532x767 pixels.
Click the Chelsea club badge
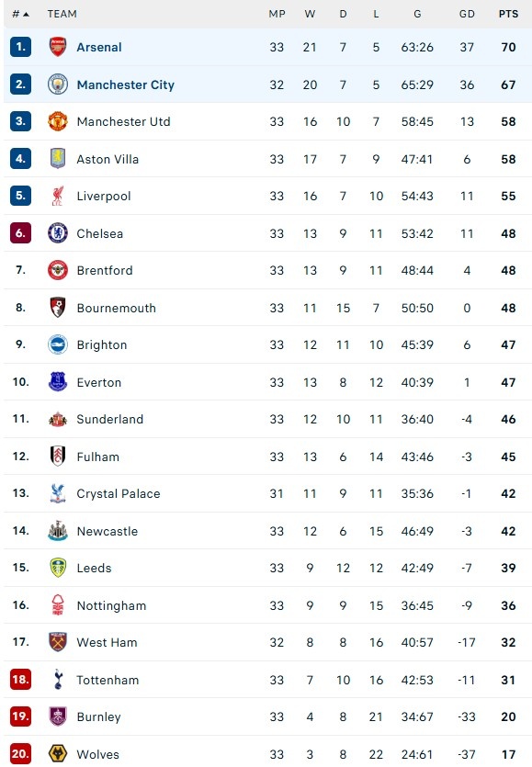click(x=57, y=233)
